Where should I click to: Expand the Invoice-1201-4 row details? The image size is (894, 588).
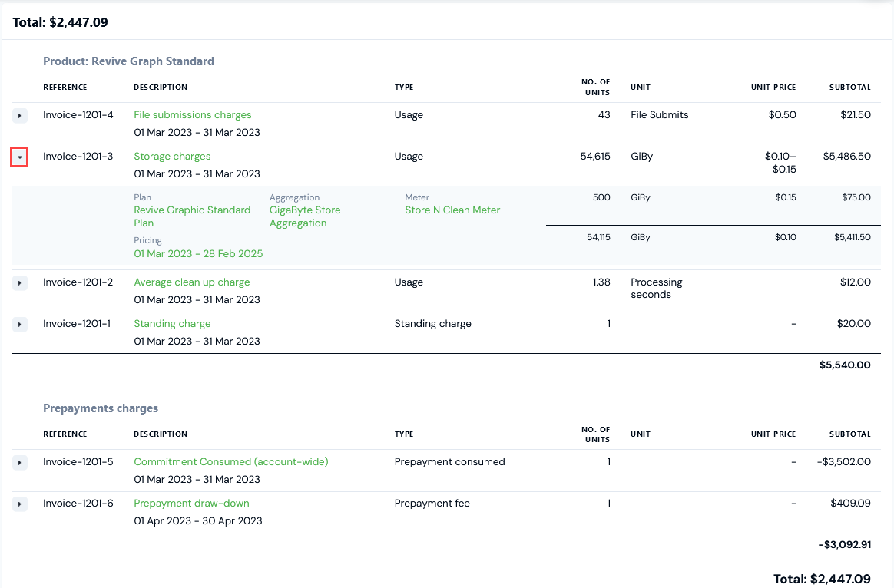[x=20, y=116]
